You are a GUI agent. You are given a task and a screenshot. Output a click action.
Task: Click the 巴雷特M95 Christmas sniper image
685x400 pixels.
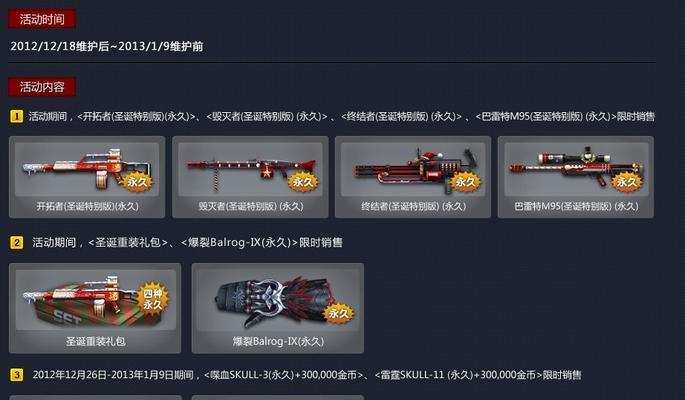pyautogui.click(x=576, y=169)
